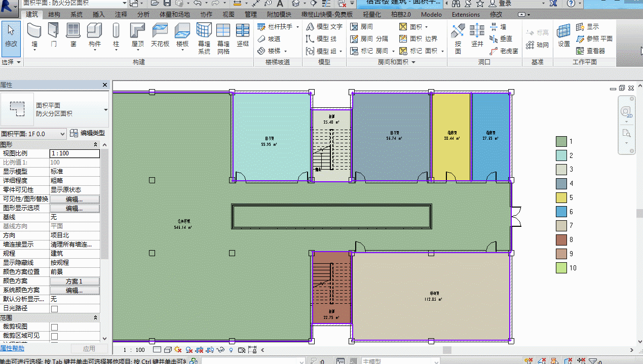This screenshot has width=643, height=364.
Task: Click legend color swatch number 8
Action: 561,240
